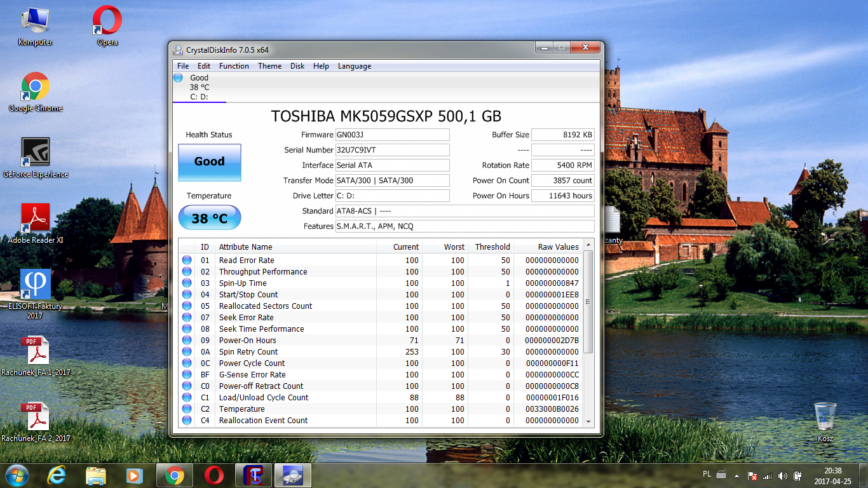Screen dimensions: 868x488
Task: Open the Function menu
Action: pos(234,66)
